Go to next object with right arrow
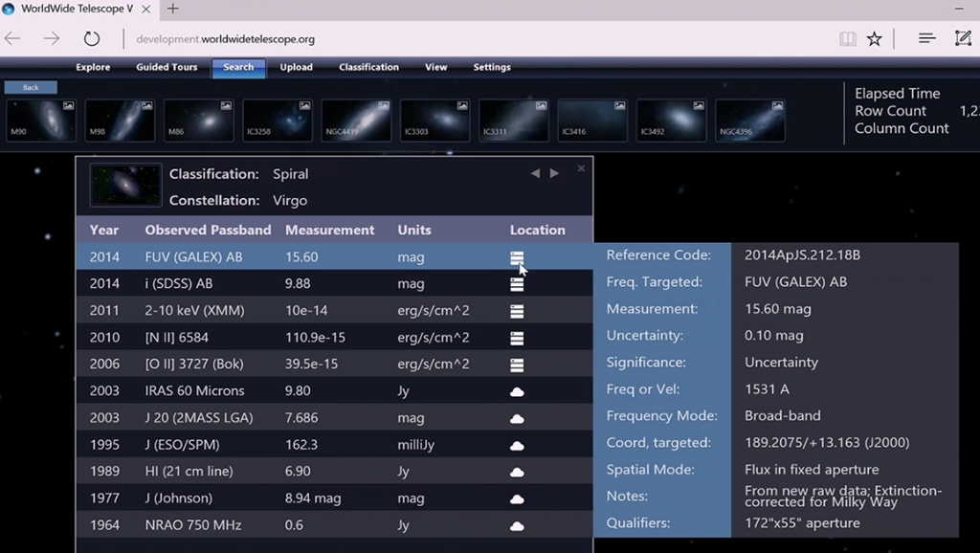 [x=554, y=173]
